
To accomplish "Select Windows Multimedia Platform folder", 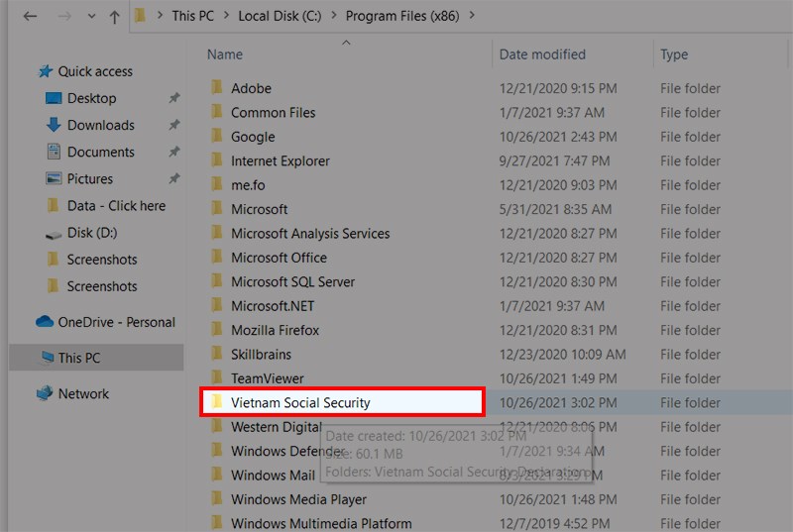I will [321, 523].
